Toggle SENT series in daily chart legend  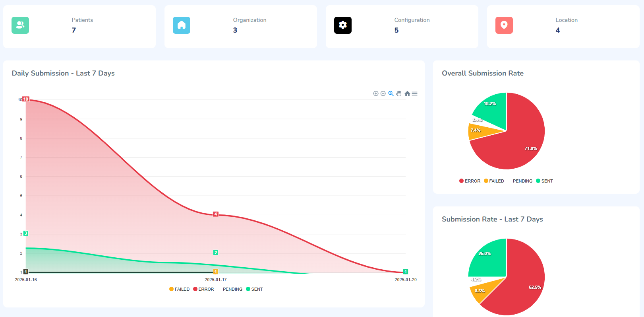[x=254, y=289]
